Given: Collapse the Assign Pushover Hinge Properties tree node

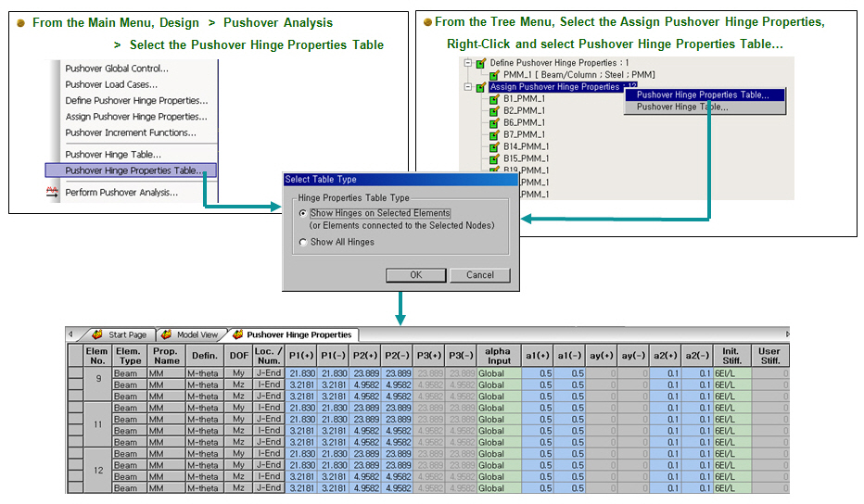Looking at the screenshot, I should pyautogui.click(x=468, y=87).
